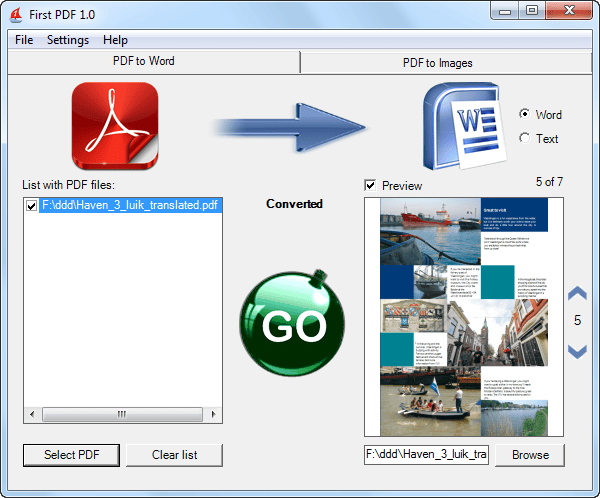The image size is (600, 498).
Task: Click the '5 of 7' page counter
Action: coord(549,181)
